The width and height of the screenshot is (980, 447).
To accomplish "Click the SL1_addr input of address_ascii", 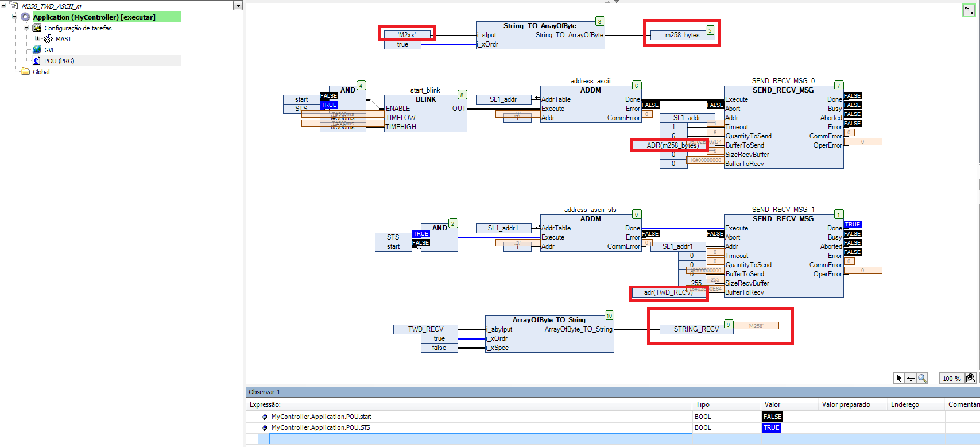I will point(503,99).
